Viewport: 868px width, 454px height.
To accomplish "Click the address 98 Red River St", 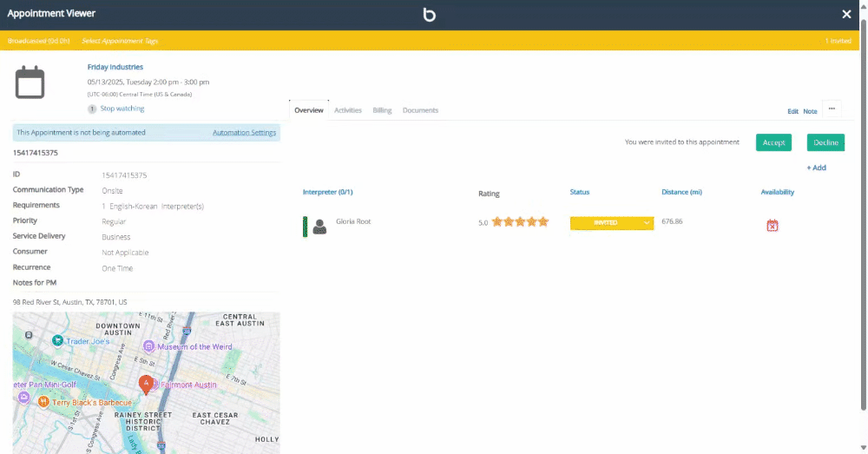I will click(x=69, y=302).
